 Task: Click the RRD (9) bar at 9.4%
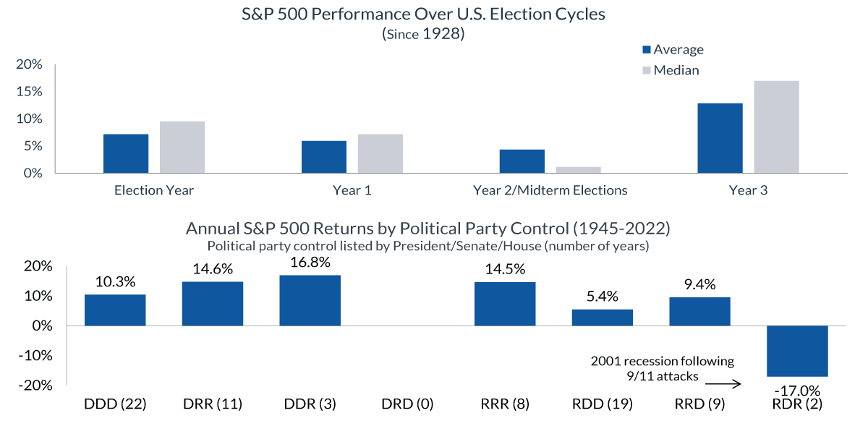pyautogui.click(x=699, y=312)
